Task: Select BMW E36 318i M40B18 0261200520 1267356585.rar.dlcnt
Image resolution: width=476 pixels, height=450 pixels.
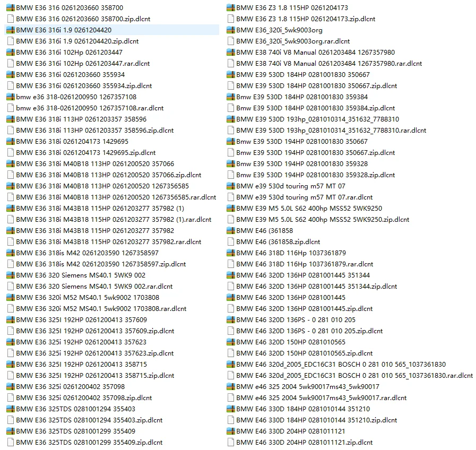Action: [x=111, y=197]
